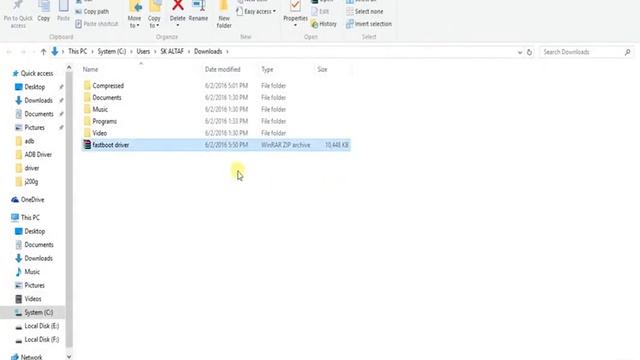640x360 pixels.
Task: Open the j200g folder in navigation pane
Action: click(x=31, y=181)
